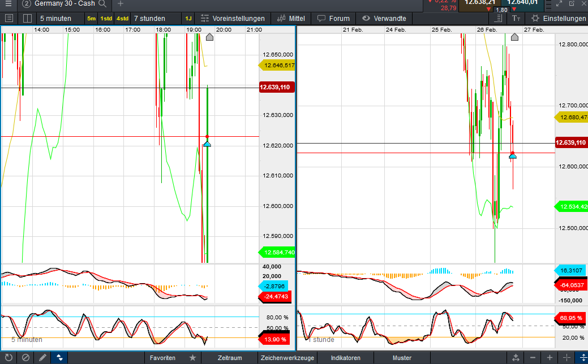Select the 1J range shortcut
The height and width of the screenshot is (364, 588).
point(188,18)
